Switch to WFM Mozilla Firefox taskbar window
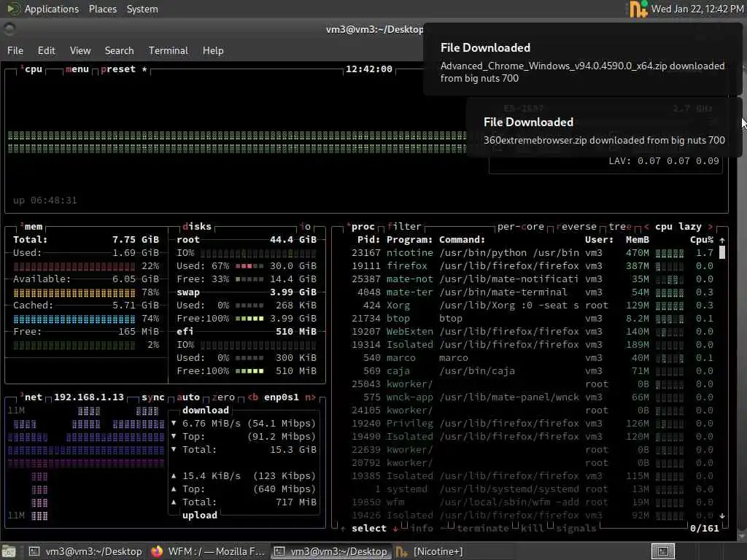747x560 pixels. pos(208,551)
